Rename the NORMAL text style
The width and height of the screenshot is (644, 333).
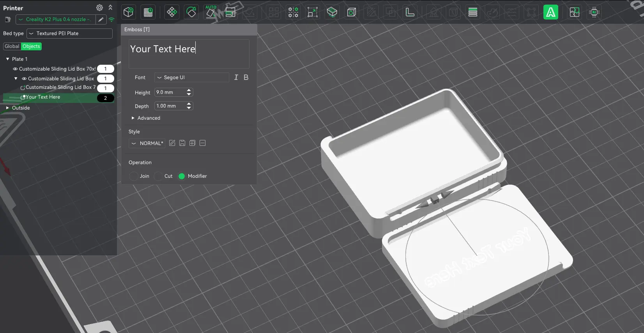click(x=172, y=143)
